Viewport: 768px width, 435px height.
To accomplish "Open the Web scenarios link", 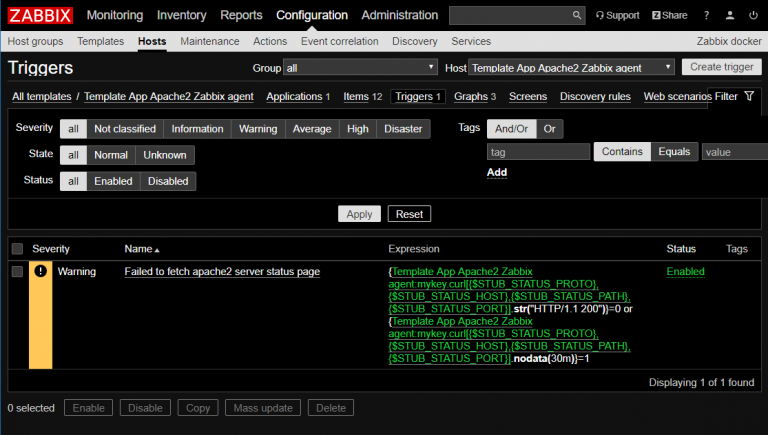I will pyautogui.click(x=677, y=97).
